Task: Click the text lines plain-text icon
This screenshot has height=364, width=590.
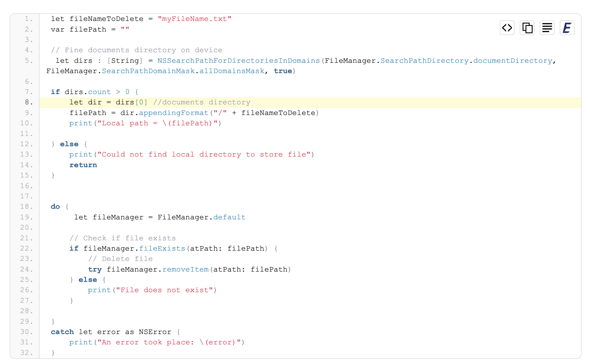Action: 547,28
